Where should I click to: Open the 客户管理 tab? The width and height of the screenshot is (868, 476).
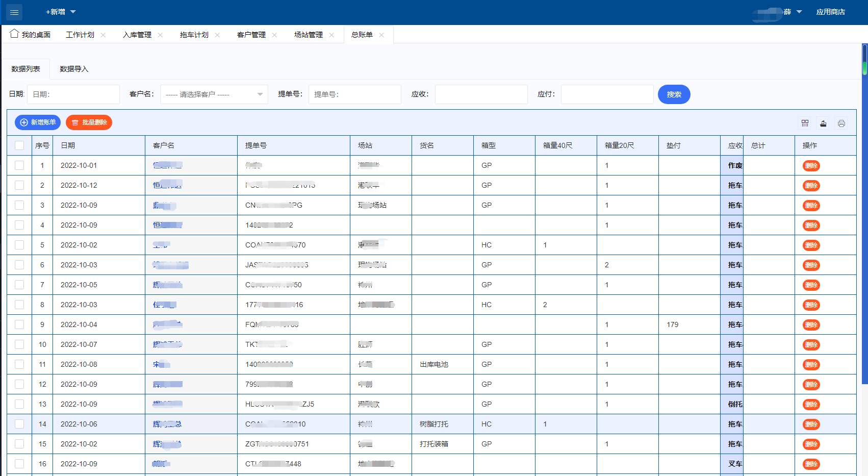pyautogui.click(x=251, y=35)
